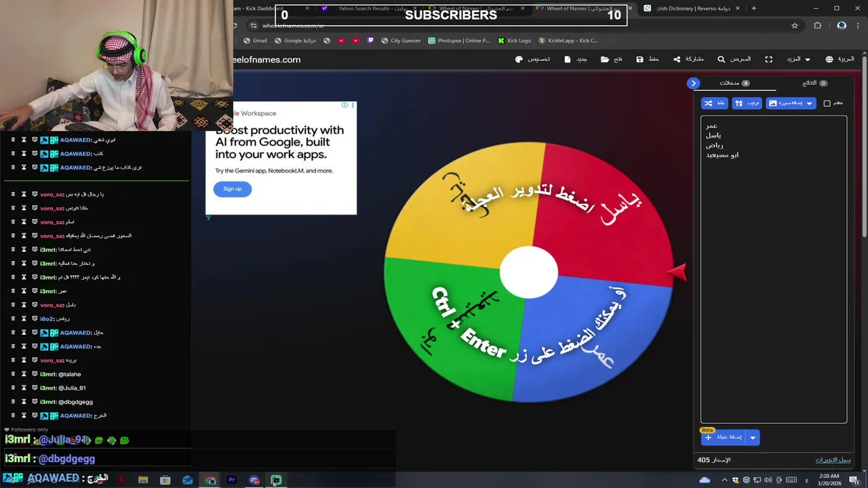Close the Reverso Dictionary tab
The width and height of the screenshot is (868, 488).
pos(738,8)
